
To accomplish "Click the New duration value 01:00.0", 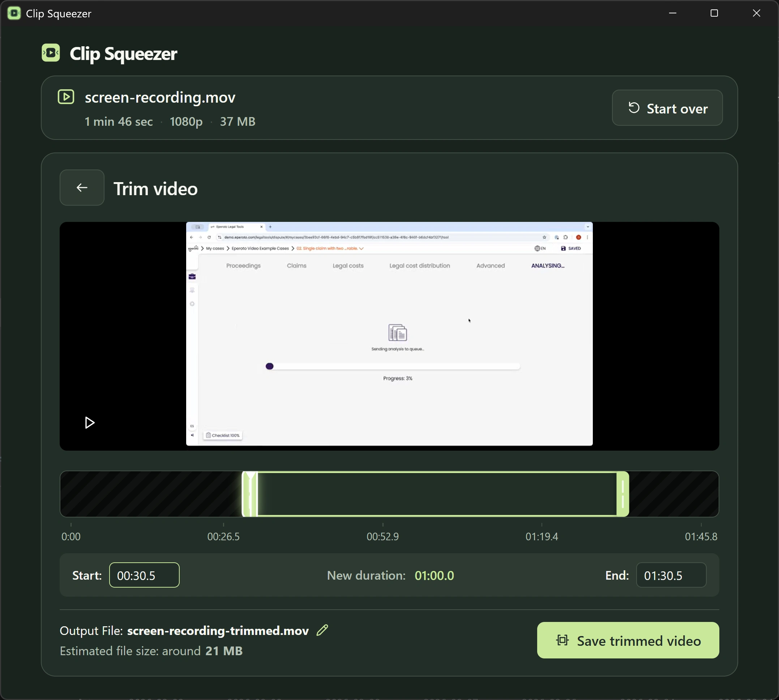I will 434,575.
